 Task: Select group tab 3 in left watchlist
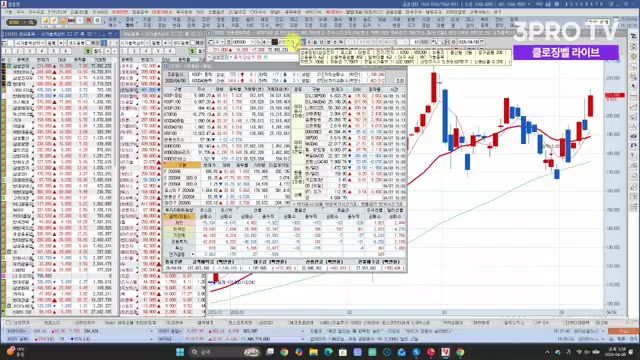pos(30,51)
